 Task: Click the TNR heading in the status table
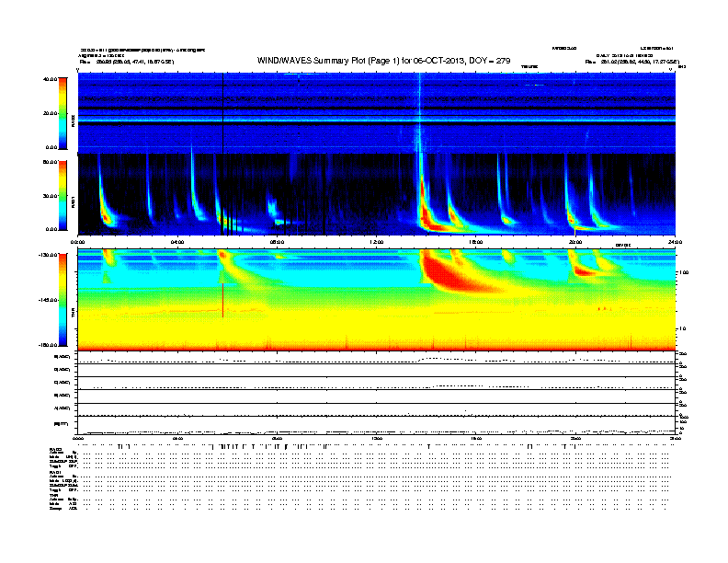point(53,495)
